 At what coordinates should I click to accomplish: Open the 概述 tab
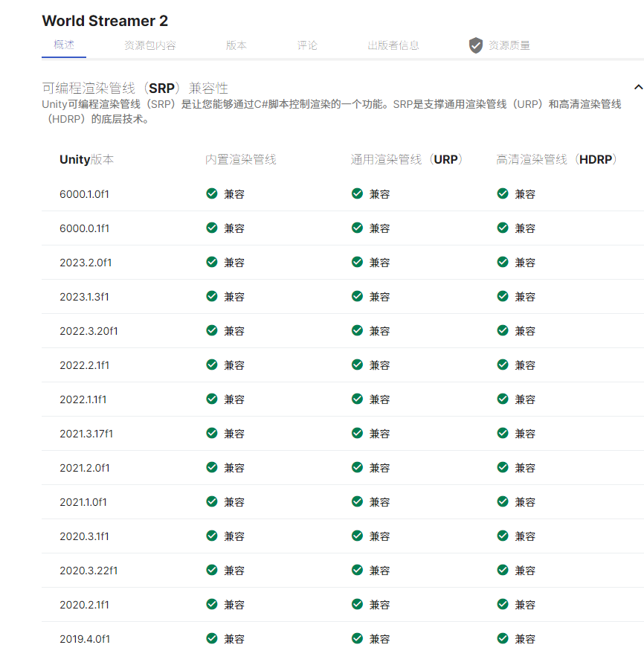click(x=64, y=45)
